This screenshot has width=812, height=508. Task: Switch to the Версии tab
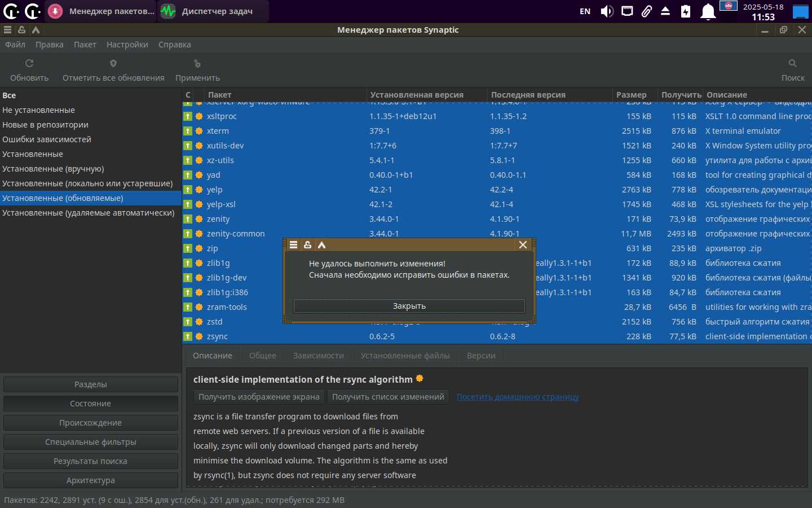coord(481,356)
